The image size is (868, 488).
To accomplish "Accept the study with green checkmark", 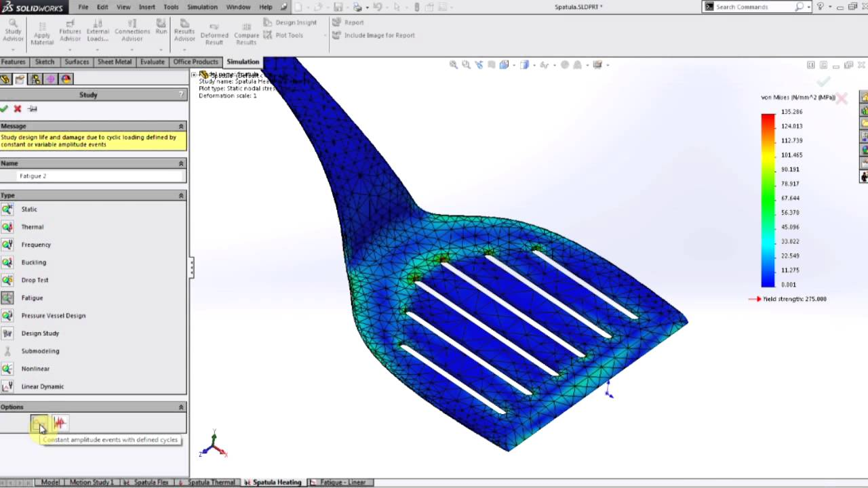I will [x=4, y=108].
